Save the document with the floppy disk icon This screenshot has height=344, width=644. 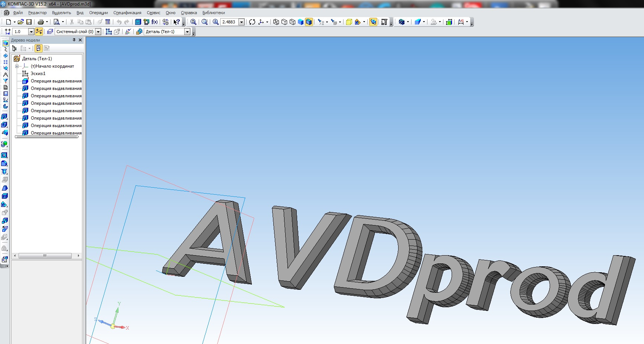(29, 22)
